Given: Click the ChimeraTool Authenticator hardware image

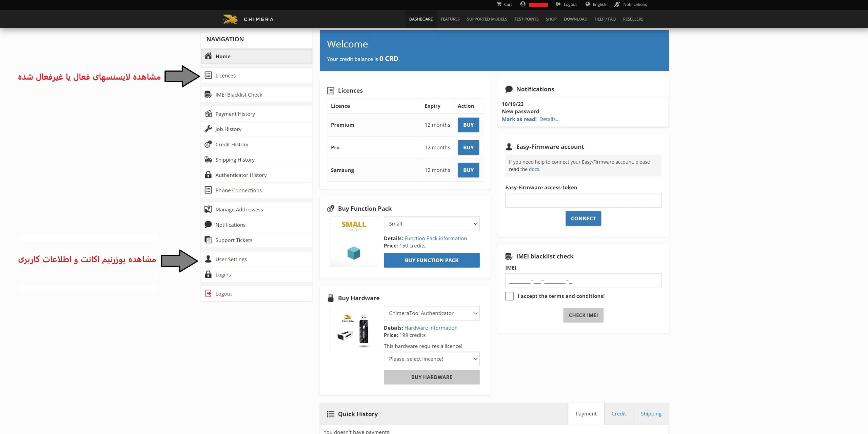Looking at the screenshot, I should pos(354,329).
